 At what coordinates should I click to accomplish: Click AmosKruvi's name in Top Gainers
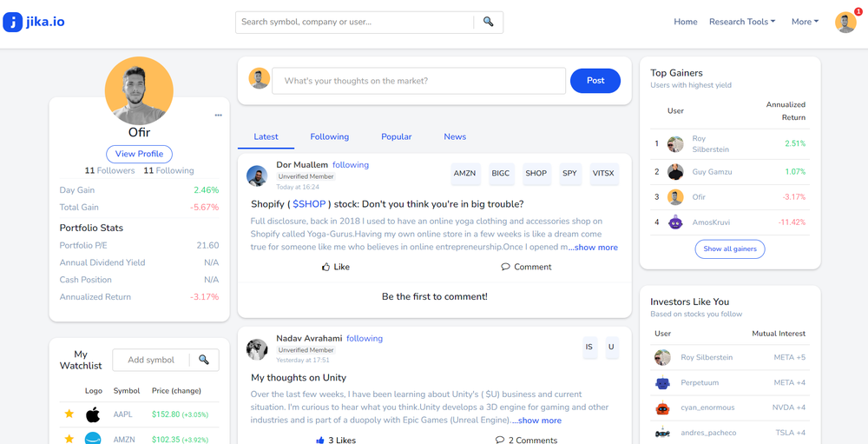point(711,222)
